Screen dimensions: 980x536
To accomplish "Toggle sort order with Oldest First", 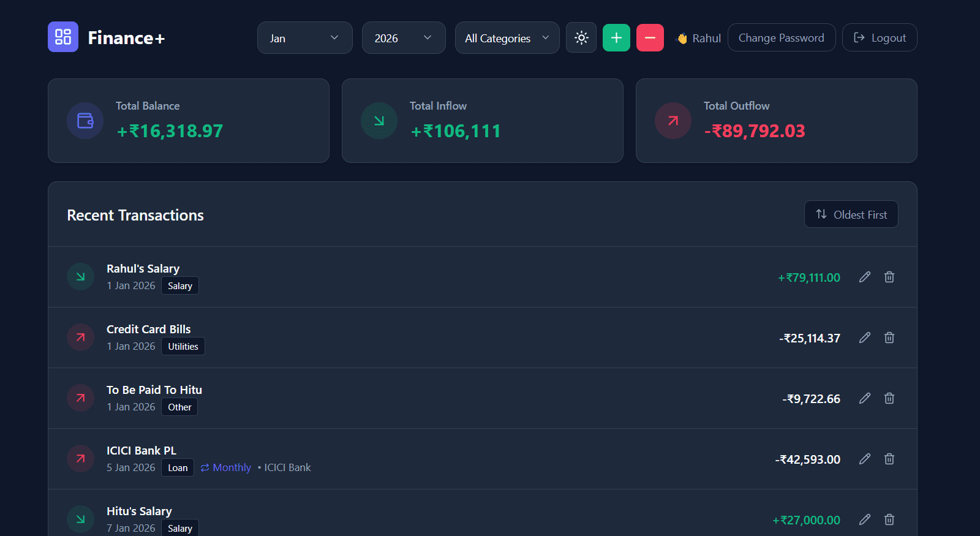I will [x=851, y=214].
